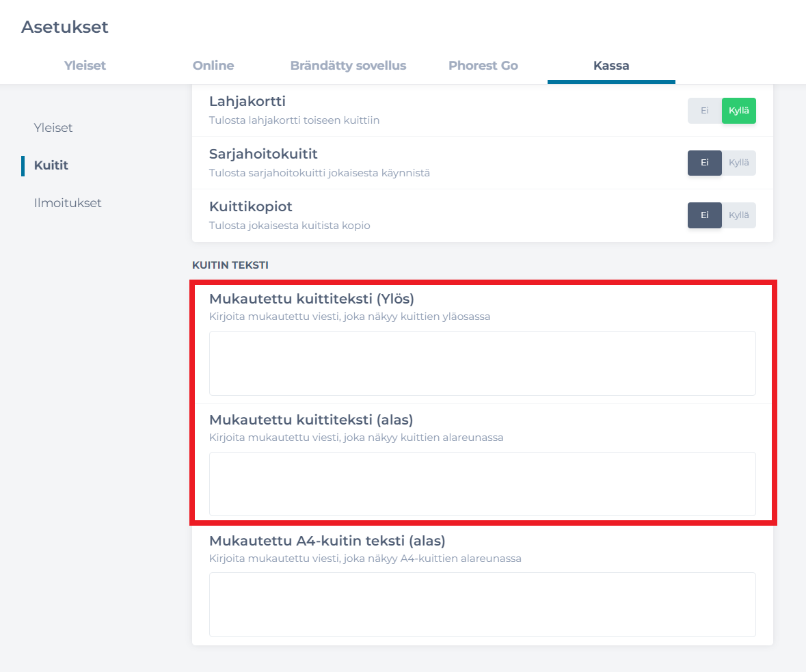The height and width of the screenshot is (672, 806).
Task: Open the Yleiset tab in top navigation
Action: point(85,66)
